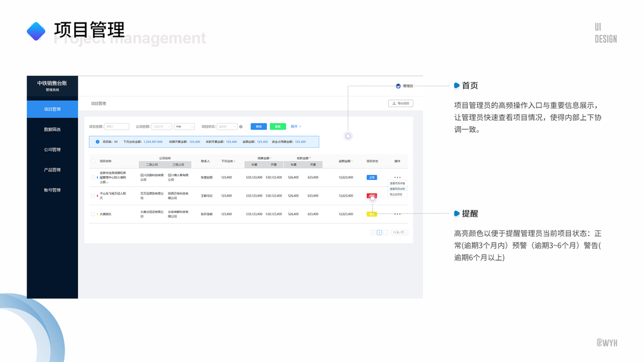644x362 pixels.
Task: Sort by the 结算金额 column header
Action: 264,158
